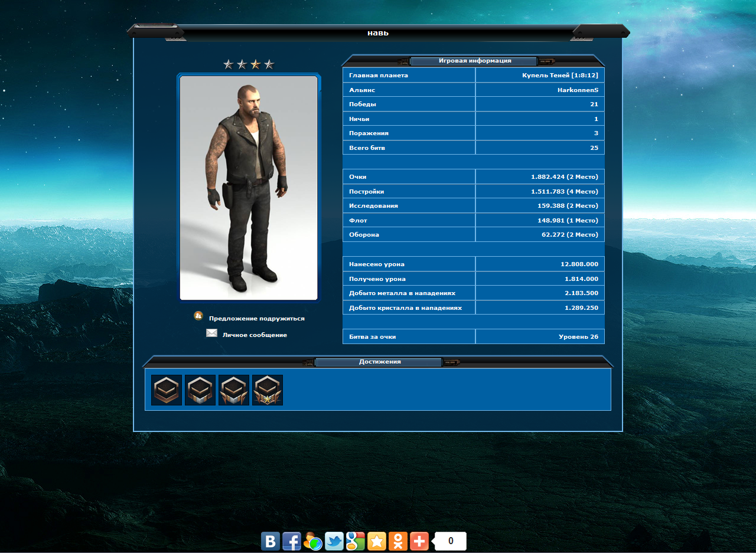Screen dimensions: 756x553
Task: Click the achievement badge with gold star
Action: [268, 390]
